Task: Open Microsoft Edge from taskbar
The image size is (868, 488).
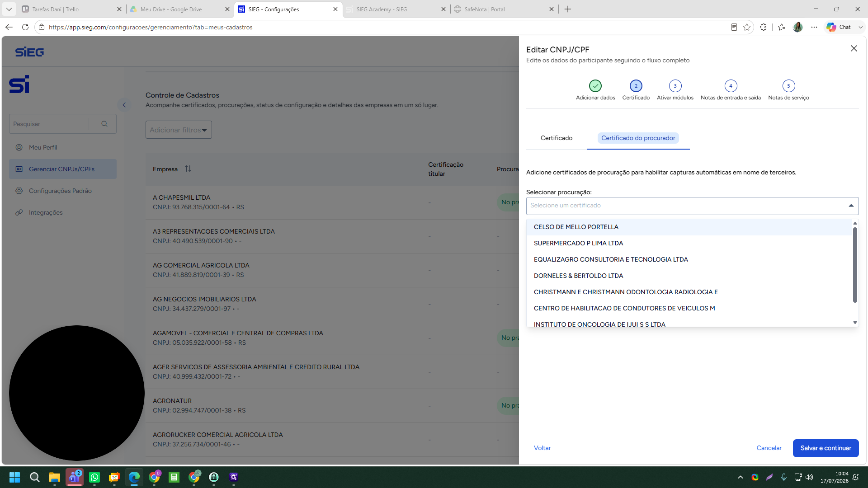Action: tap(134, 477)
